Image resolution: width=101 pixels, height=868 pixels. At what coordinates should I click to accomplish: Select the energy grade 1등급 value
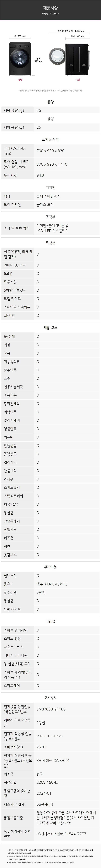41,723
